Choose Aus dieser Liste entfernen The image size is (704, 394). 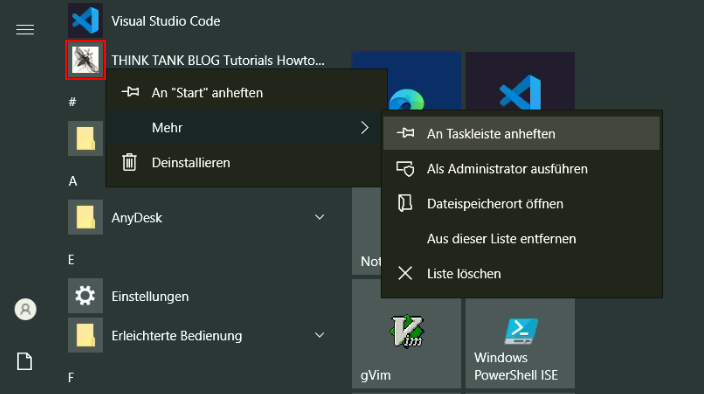click(521, 239)
